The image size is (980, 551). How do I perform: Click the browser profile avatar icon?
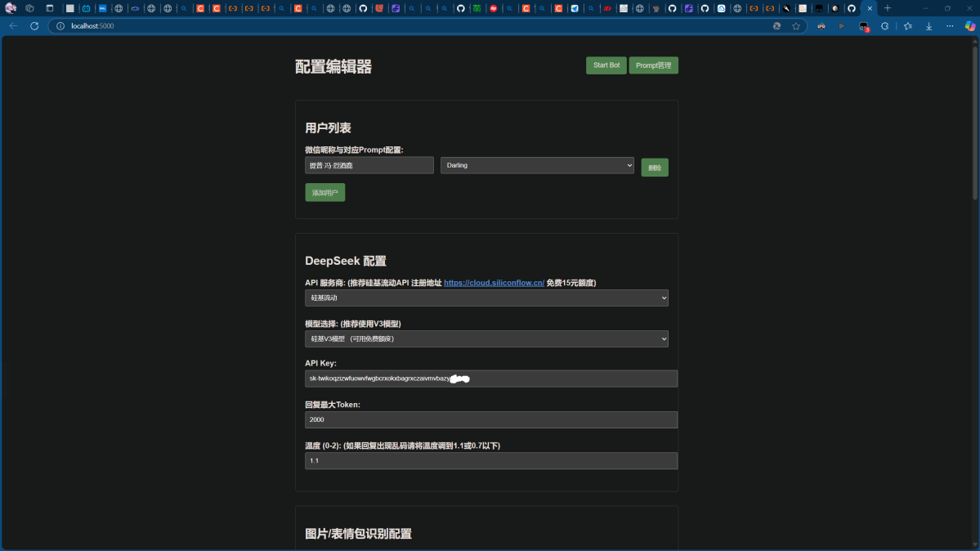pyautogui.click(x=11, y=8)
